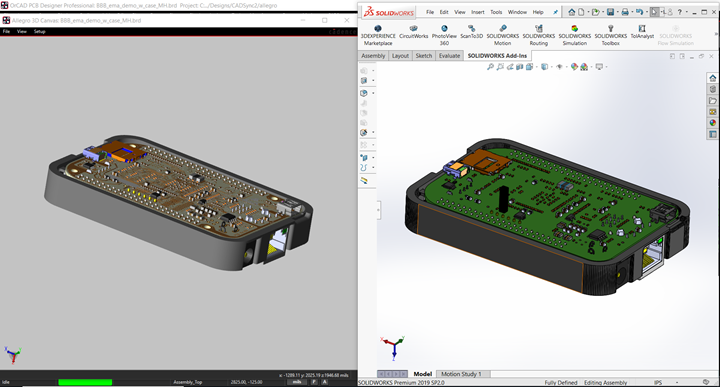Click the IPS unit system in SOLIDWORKS status bar
This screenshot has width=720, height=387.
point(658,382)
